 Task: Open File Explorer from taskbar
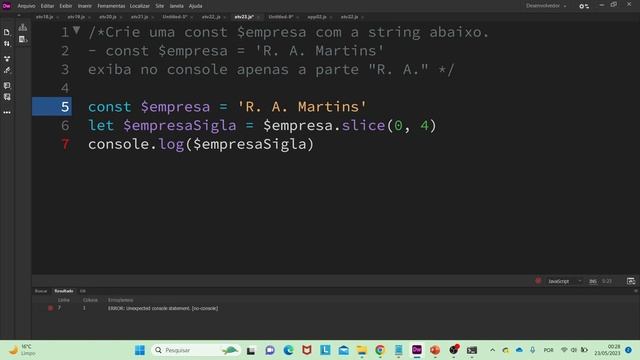tap(362, 350)
